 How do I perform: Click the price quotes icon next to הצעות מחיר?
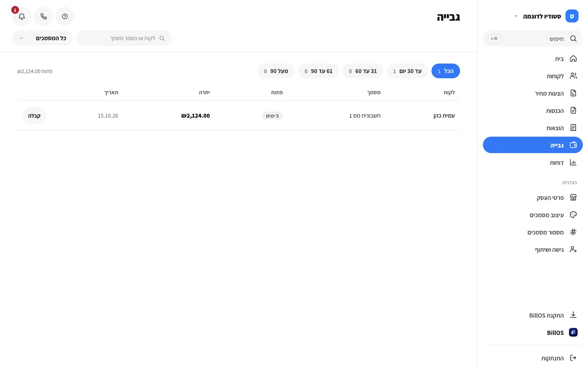coord(573,93)
